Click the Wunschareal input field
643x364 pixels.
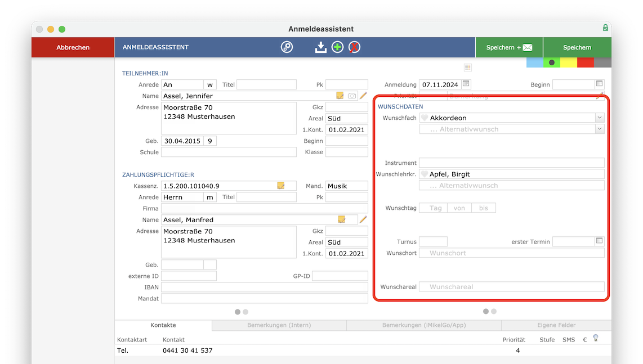(x=512, y=286)
